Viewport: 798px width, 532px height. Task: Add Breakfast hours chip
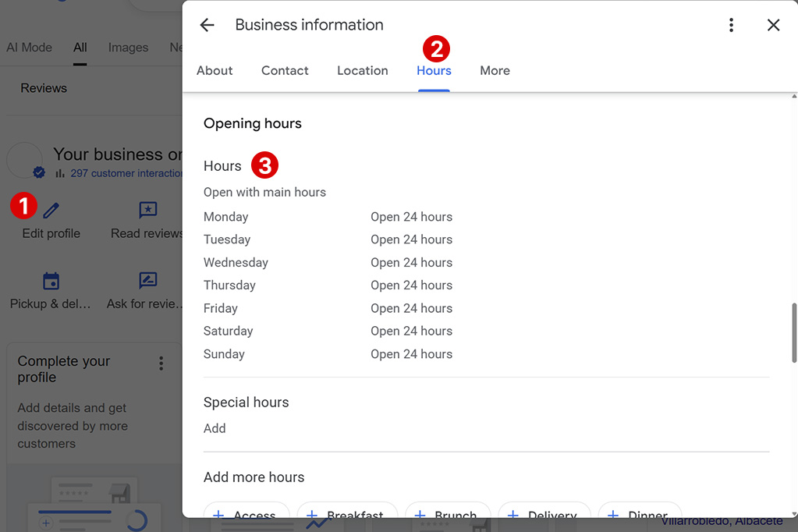click(348, 511)
